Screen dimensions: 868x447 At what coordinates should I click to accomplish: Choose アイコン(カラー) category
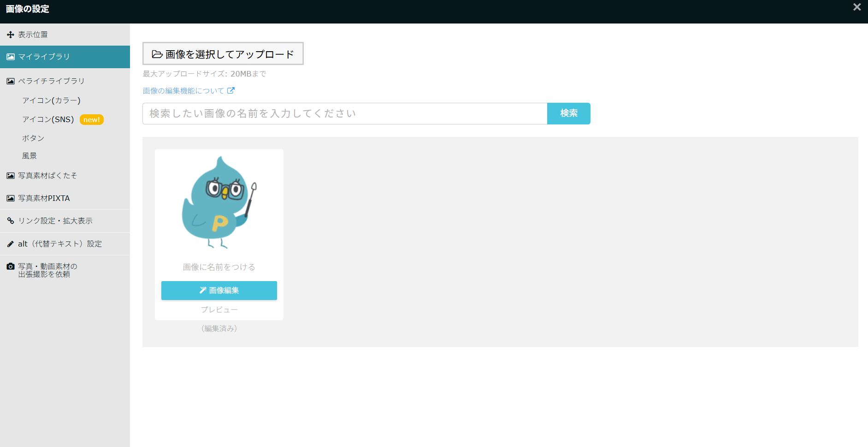click(x=52, y=100)
